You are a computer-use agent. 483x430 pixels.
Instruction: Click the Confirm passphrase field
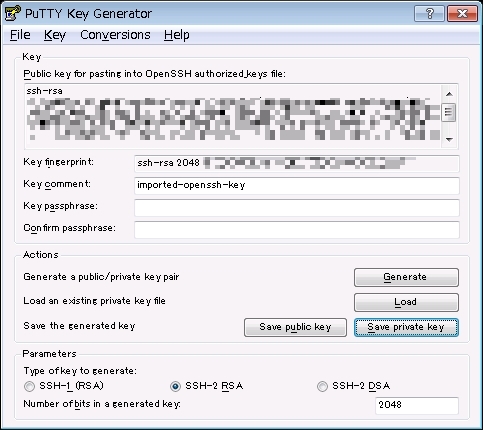pyautogui.click(x=297, y=229)
